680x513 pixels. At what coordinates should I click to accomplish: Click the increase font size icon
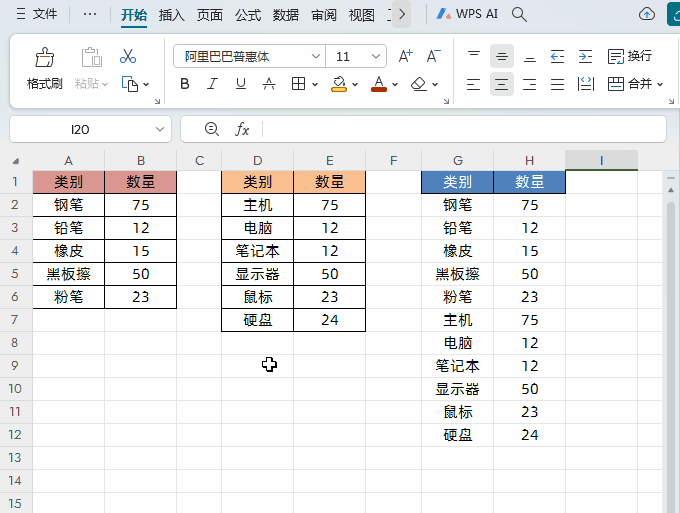tap(405, 57)
